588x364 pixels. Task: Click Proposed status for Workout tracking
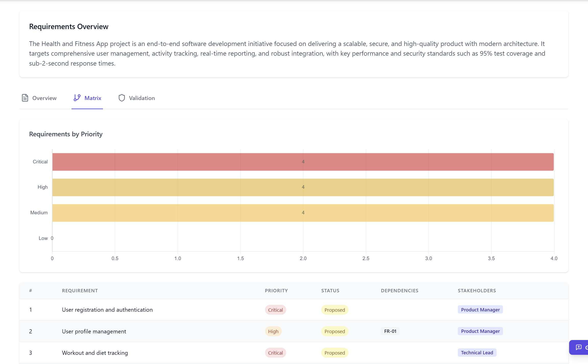334,353
